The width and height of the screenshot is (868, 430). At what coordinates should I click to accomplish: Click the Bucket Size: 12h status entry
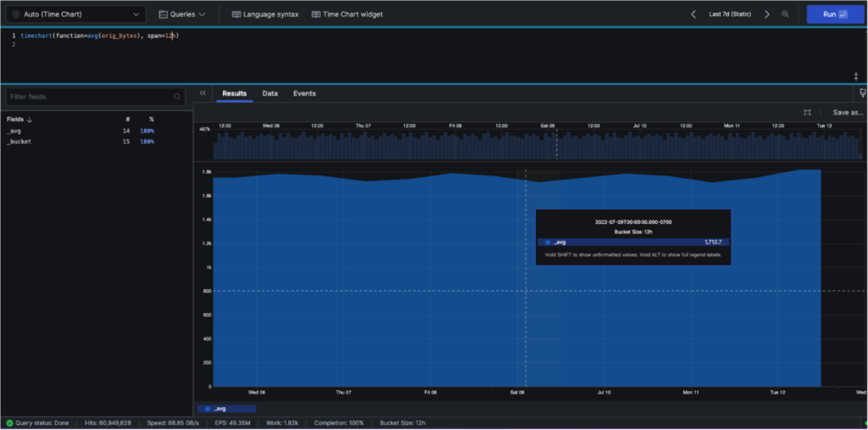pyautogui.click(x=403, y=423)
